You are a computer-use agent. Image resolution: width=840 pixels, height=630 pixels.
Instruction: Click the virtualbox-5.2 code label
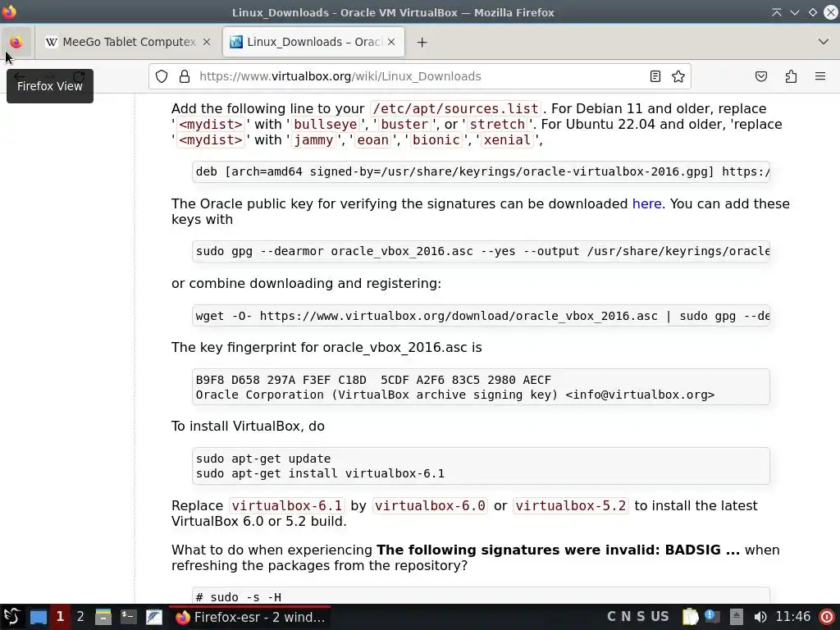[x=571, y=505]
